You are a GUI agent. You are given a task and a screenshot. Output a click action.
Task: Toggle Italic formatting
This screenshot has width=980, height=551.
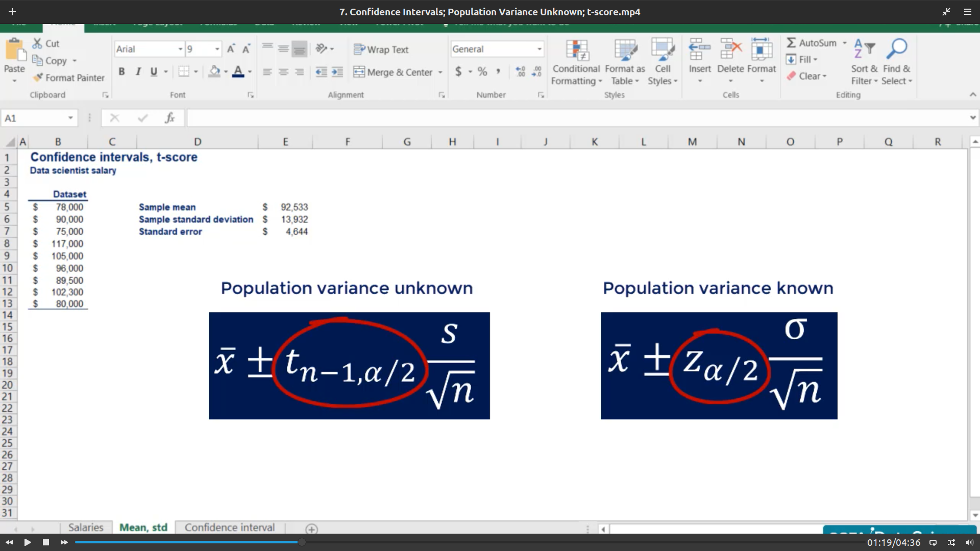click(x=138, y=72)
